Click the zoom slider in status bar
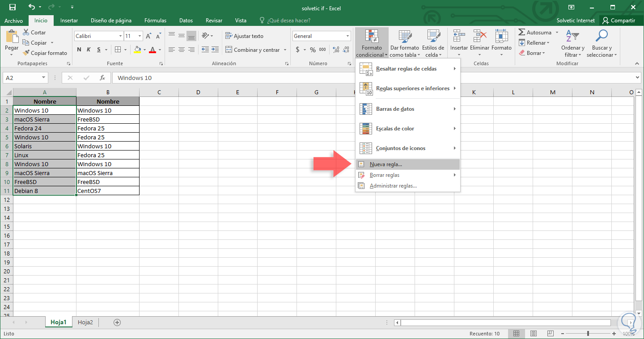Screen dimensions: 644x339 point(588,334)
